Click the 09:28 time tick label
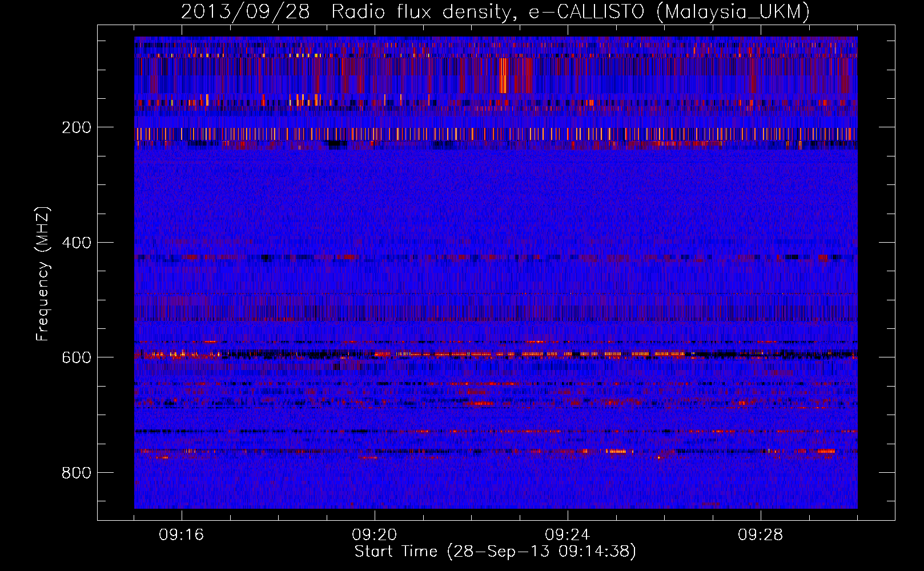Screen dimensions: 924x571 761,535
